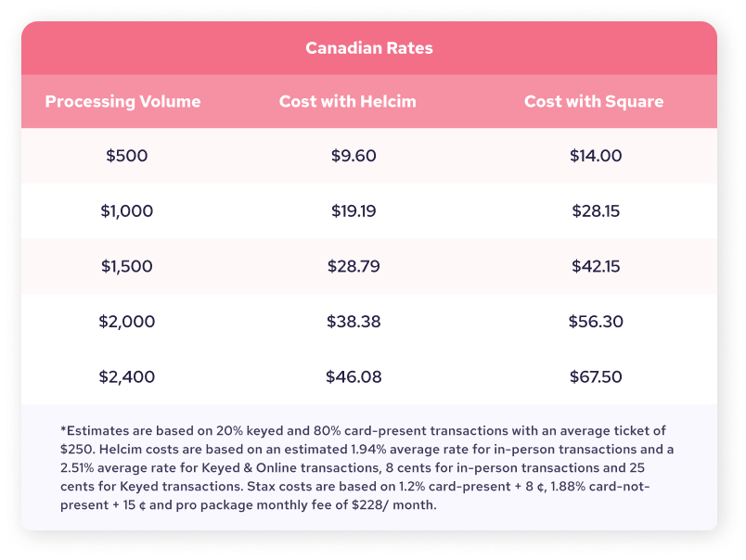This screenshot has width=746, height=560.
Task: Click the $9.60 Helcim cost cell
Action: (x=354, y=155)
